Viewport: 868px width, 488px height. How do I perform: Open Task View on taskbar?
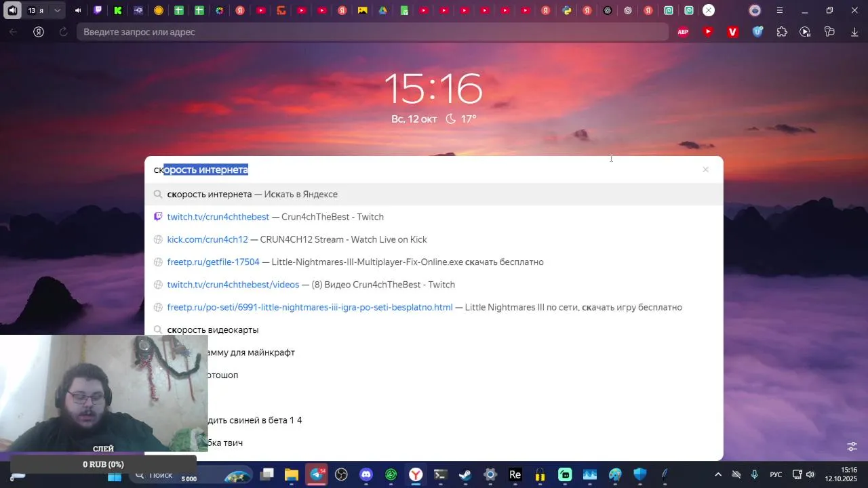(267, 474)
